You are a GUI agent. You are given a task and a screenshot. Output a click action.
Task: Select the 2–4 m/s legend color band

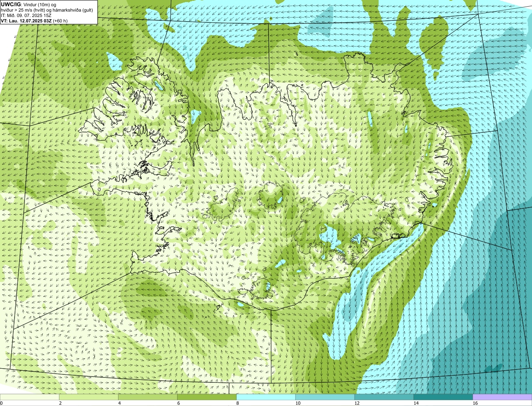coord(89,397)
